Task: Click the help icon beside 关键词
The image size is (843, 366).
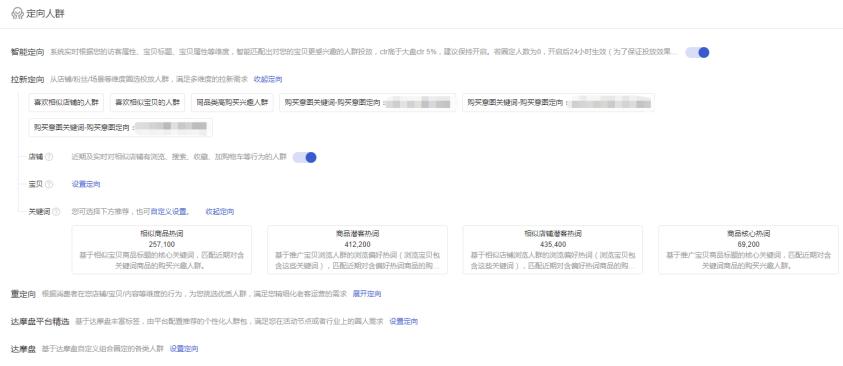Action: pyautogui.click(x=56, y=212)
